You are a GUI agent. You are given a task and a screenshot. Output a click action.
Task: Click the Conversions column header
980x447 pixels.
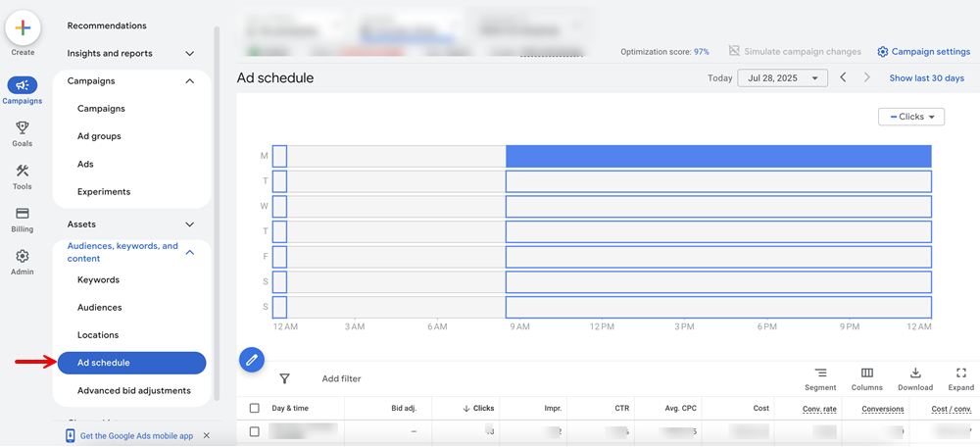[x=883, y=409]
